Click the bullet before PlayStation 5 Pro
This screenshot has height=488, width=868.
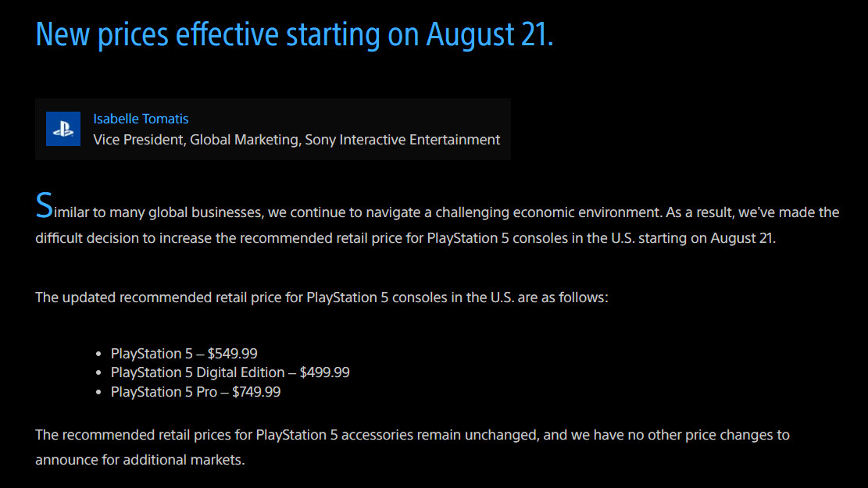click(x=98, y=392)
